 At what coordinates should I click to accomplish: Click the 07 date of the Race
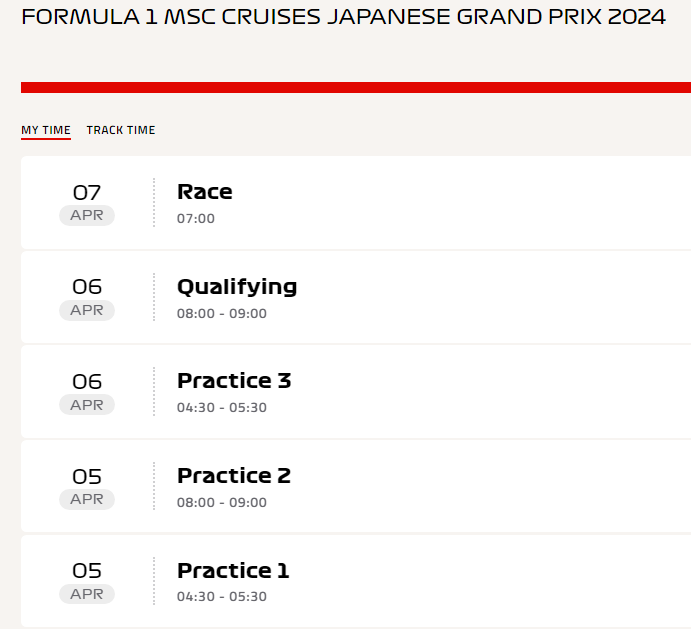(87, 193)
